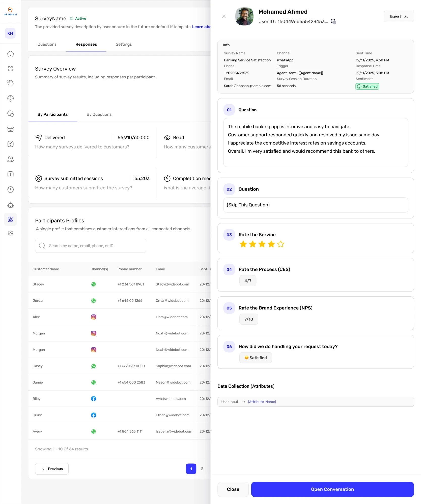Click the Close button at bottom

tap(233, 489)
